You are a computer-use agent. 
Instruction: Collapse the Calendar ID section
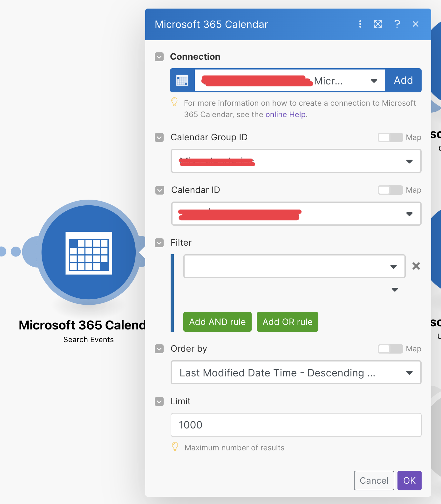tap(160, 190)
